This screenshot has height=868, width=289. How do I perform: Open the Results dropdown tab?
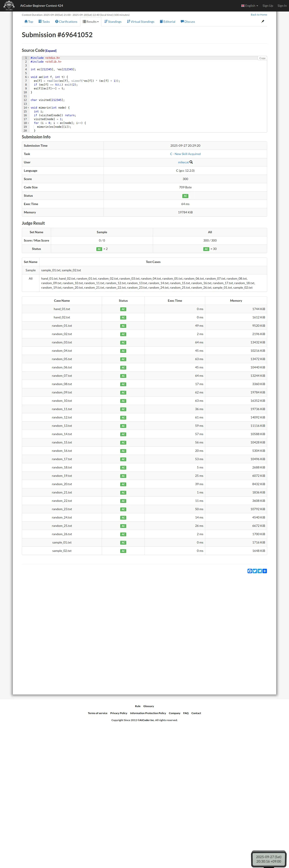(x=91, y=22)
